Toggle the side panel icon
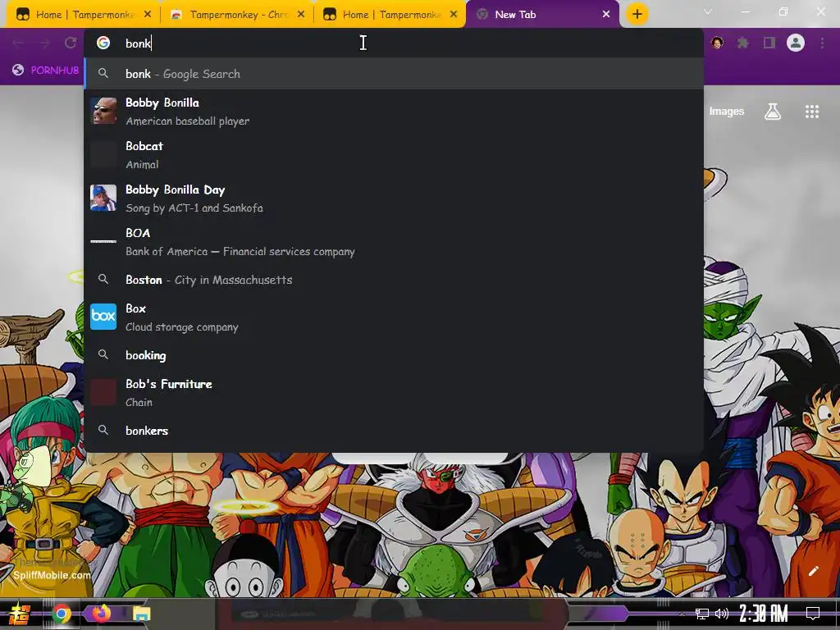This screenshot has width=840, height=630. click(769, 43)
